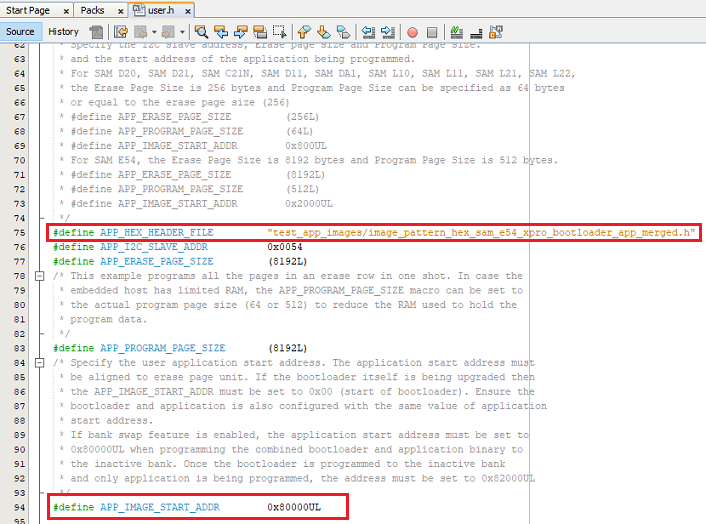Screen dimensions: 706x524
Task: Switch to Source view
Action: [20, 32]
